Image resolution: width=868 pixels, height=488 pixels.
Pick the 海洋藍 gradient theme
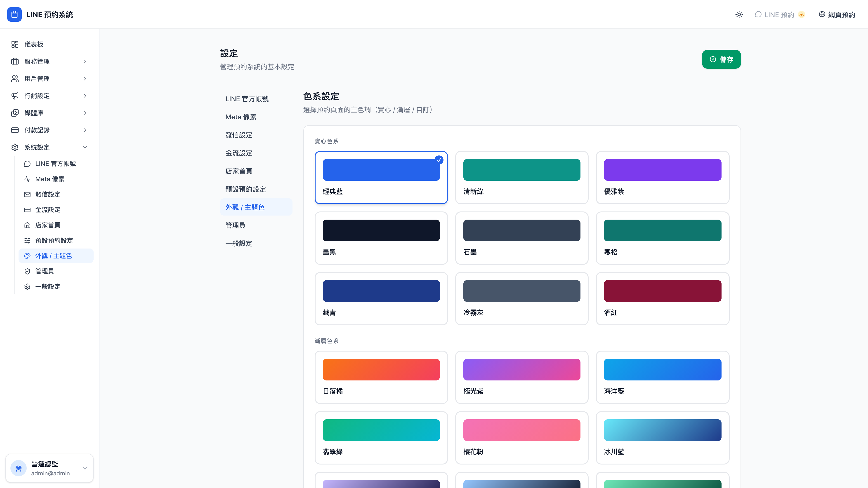point(663,377)
